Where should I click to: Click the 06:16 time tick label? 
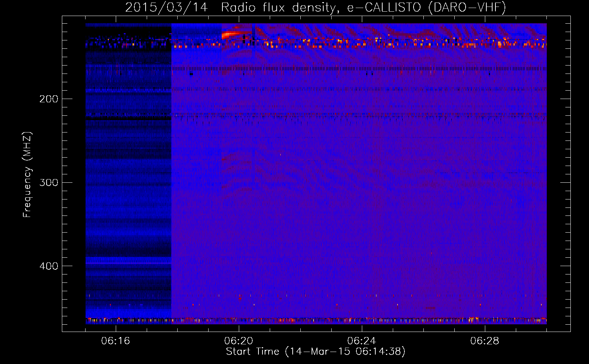click(115, 341)
